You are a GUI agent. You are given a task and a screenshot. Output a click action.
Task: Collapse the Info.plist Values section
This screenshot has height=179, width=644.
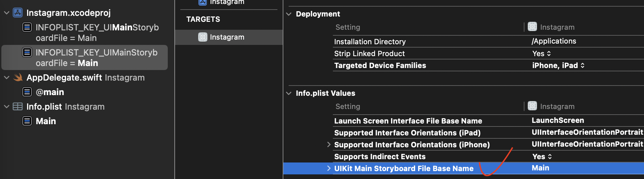click(x=289, y=93)
